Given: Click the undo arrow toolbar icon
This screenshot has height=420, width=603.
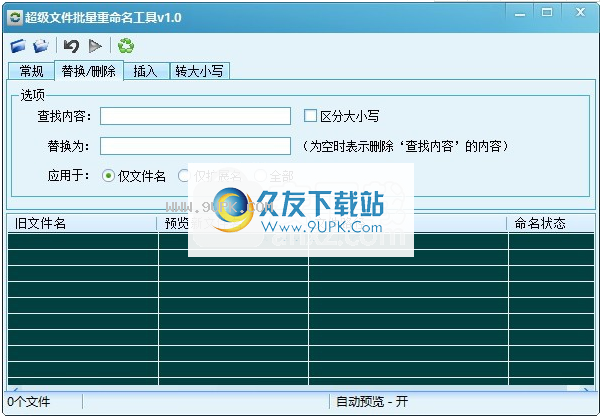Looking at the screenshot, I should coord(71,46).
